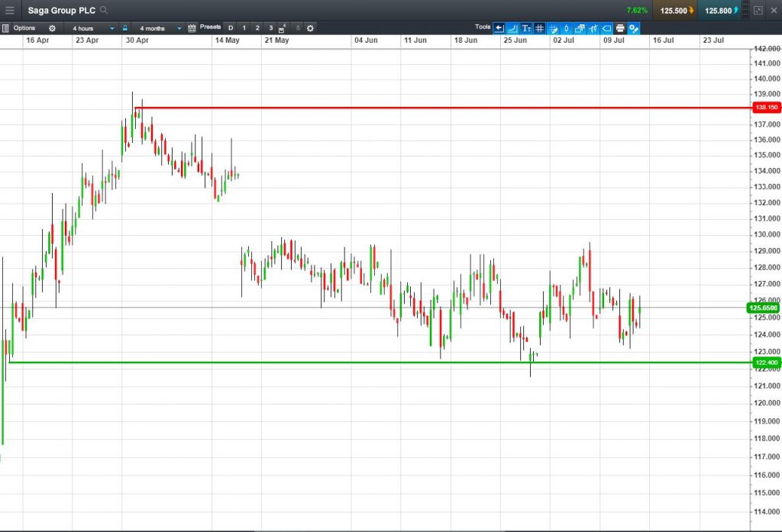
Task: Open the Options list icon
Action: tap(5, 28)
